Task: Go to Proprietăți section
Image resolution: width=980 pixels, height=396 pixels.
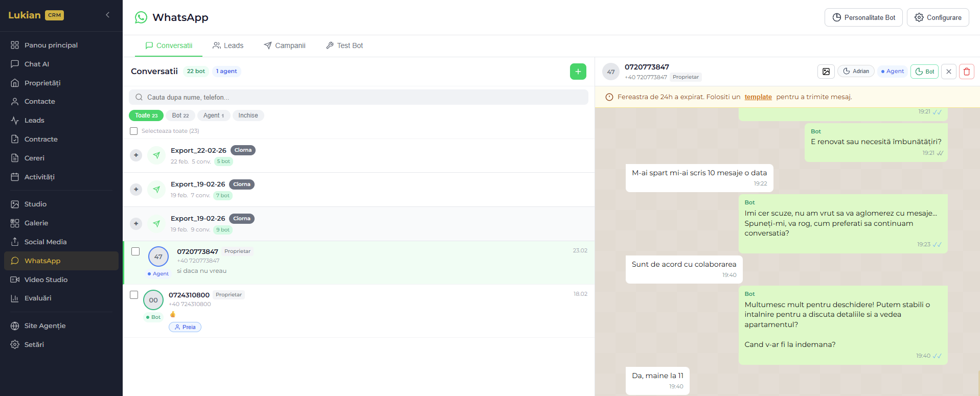Action: tap(61, 83)
